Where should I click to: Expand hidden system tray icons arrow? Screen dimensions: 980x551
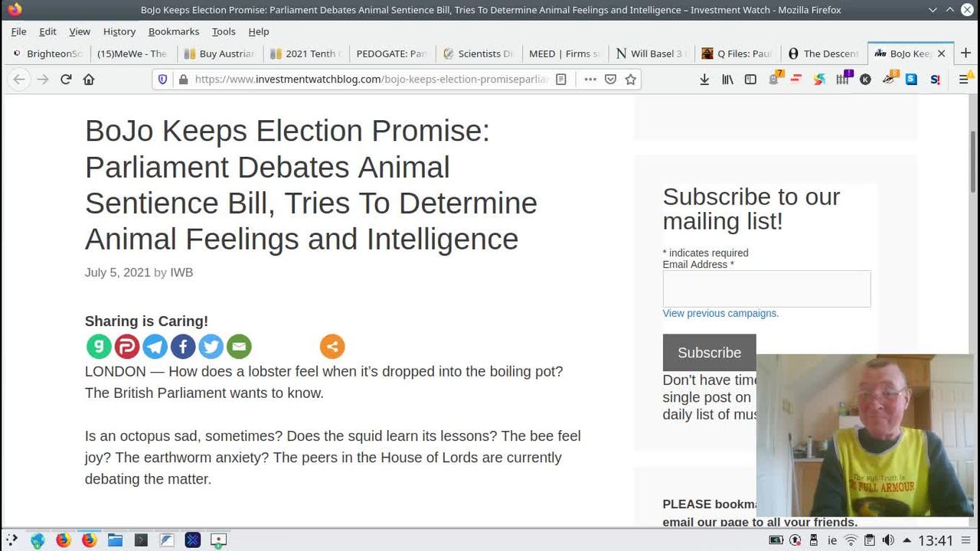tap(906, 540)
